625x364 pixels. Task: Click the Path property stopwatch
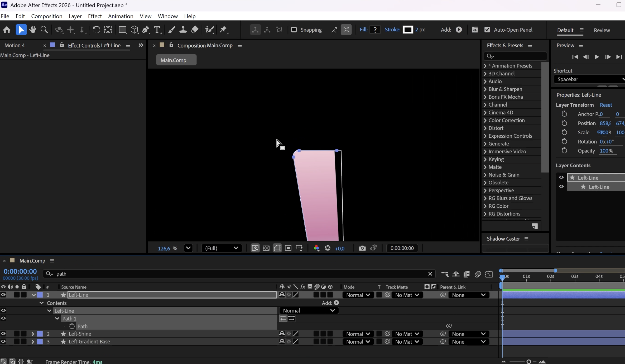pos(72,326)
